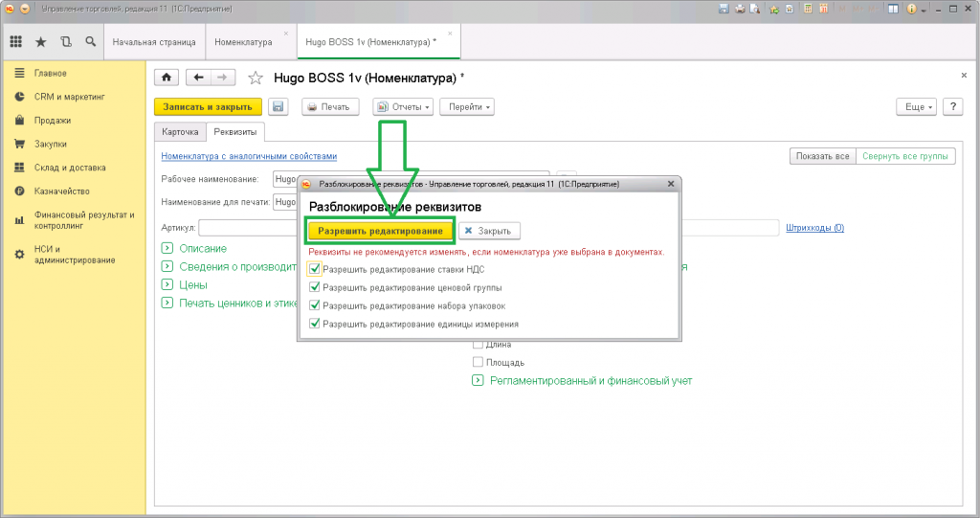Check the Длина checkbox
This screenshot has height=518, width=980.
pyautogui.click(x=479, y=344)
